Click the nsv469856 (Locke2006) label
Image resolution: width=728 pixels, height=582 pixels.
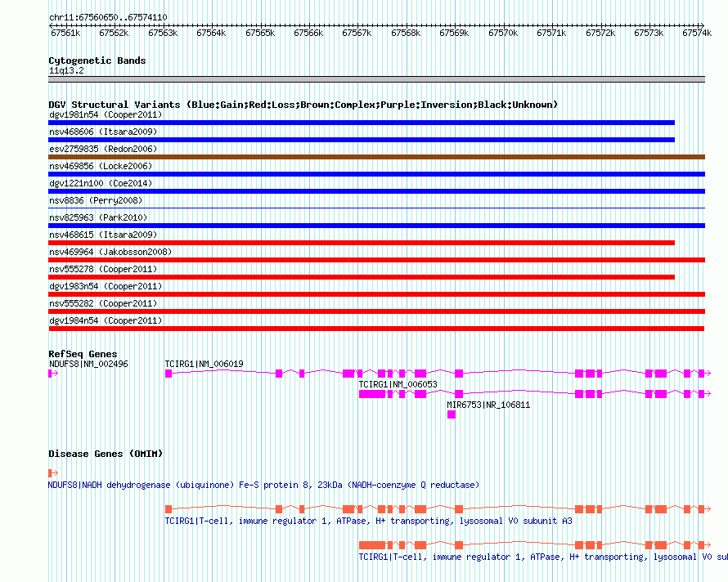(x=101, y=166)
